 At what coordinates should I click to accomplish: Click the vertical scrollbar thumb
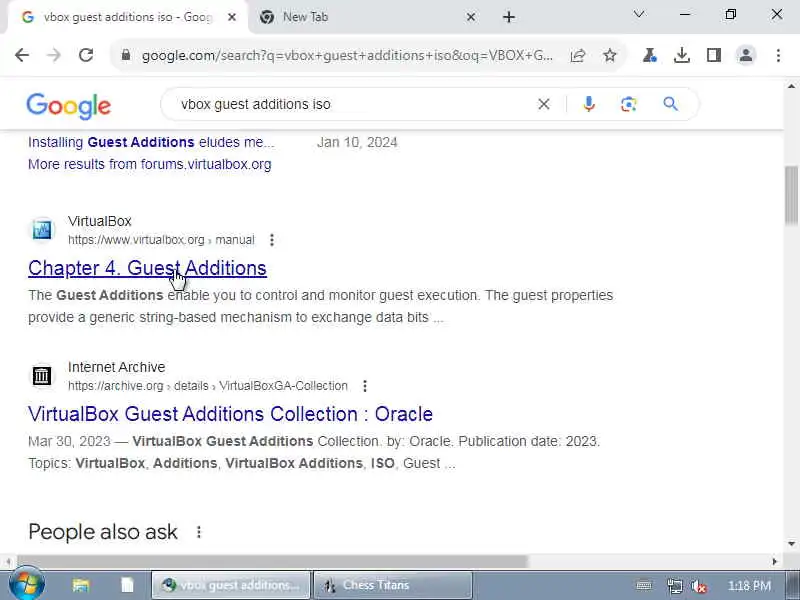point(791,195)
